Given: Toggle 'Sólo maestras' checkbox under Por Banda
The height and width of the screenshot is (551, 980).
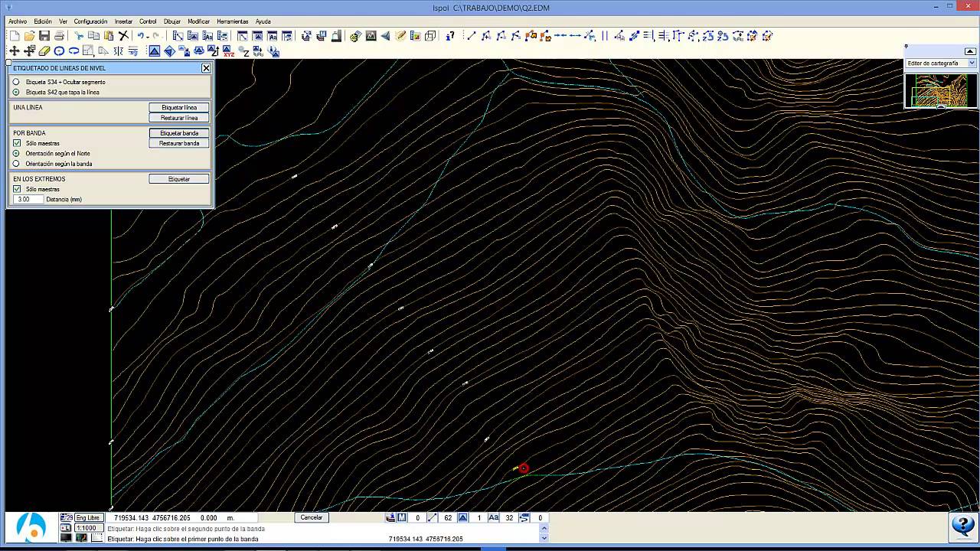Looking at the screenshot, I should 17,143.
